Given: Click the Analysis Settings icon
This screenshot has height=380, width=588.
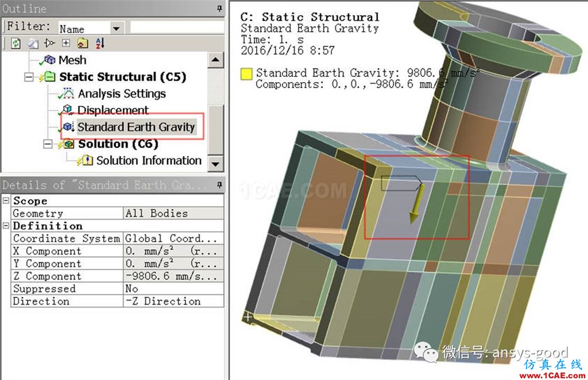Looking at the screenshot, I should [68, 93].
